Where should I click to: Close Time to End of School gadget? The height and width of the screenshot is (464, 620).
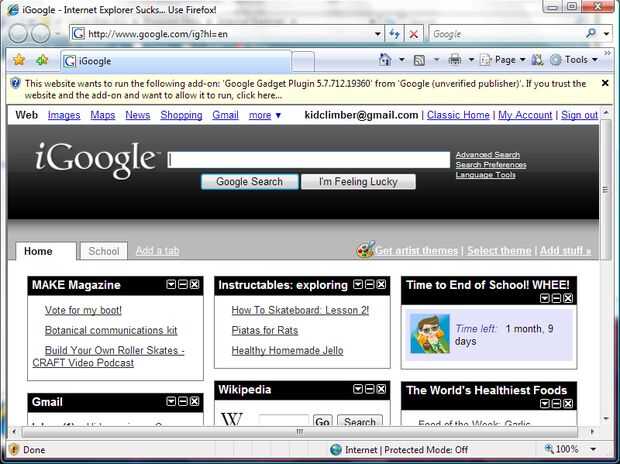click(568, 298)
